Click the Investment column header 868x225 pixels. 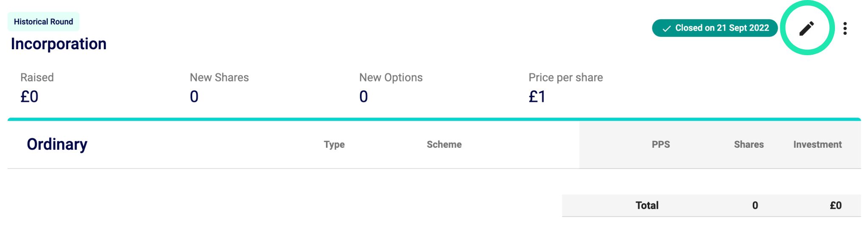(817, 145)
